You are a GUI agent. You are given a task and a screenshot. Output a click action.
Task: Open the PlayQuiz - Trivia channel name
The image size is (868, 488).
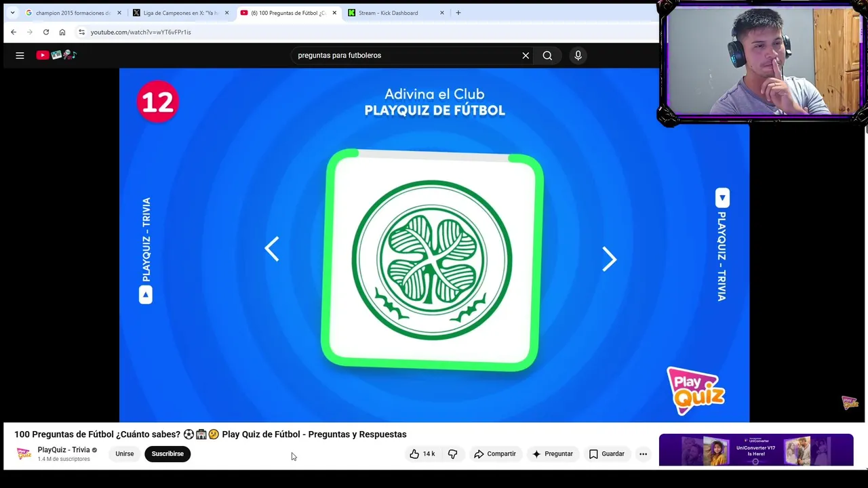tap(64, 450)
